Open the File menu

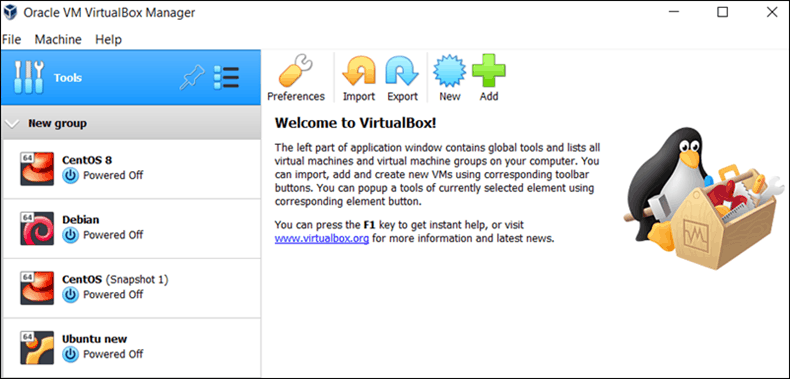[x=12, y=39]
